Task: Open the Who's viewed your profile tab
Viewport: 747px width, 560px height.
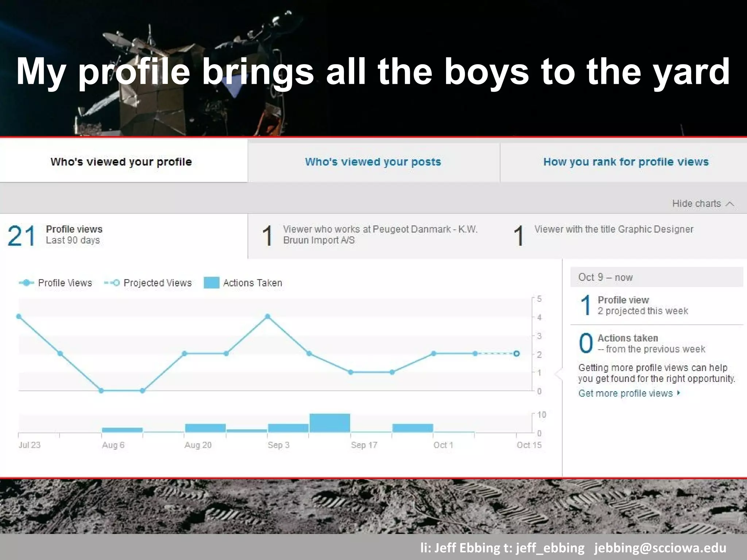Action: tap(121, 162)
